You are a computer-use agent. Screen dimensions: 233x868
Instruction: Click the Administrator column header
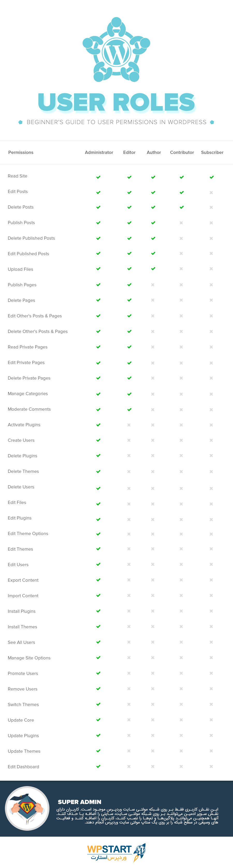click(x=99, y=152)
